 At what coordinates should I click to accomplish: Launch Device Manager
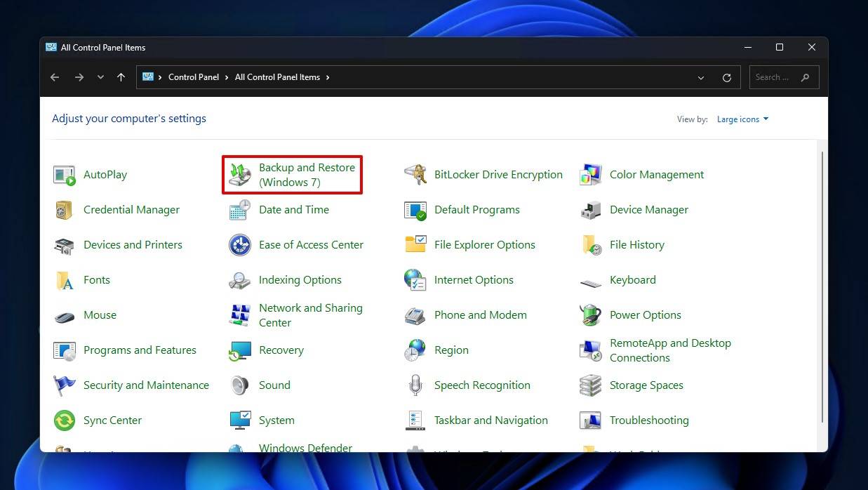tap(649, 209)
